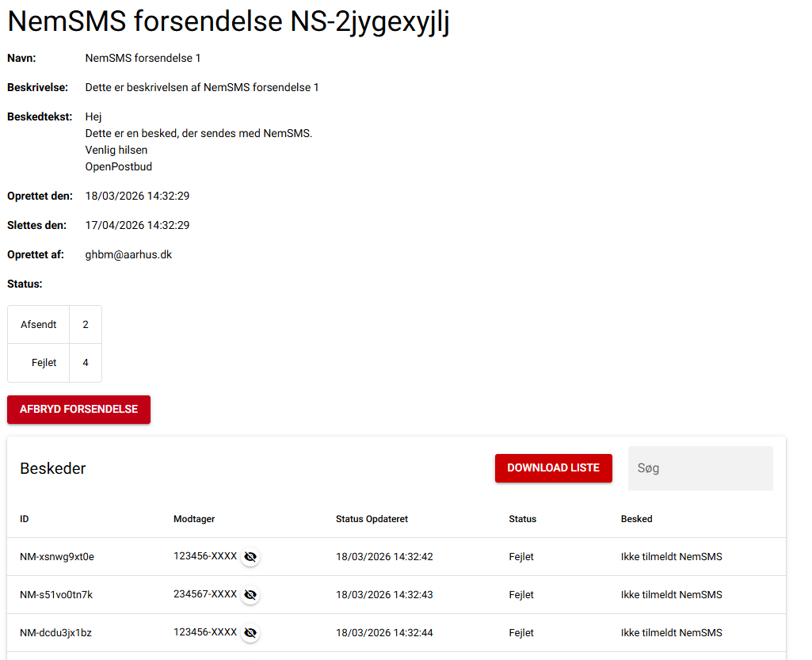Select message ID NM-s51vo0tn7k
The height and width of the screenshot is (660, 812).
56,595
